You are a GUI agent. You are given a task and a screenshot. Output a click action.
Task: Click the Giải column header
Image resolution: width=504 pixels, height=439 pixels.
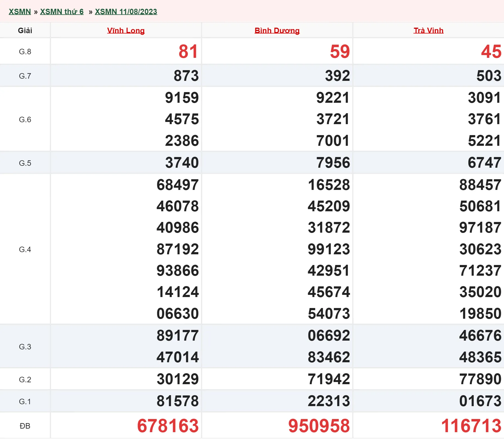click(25, 30)
